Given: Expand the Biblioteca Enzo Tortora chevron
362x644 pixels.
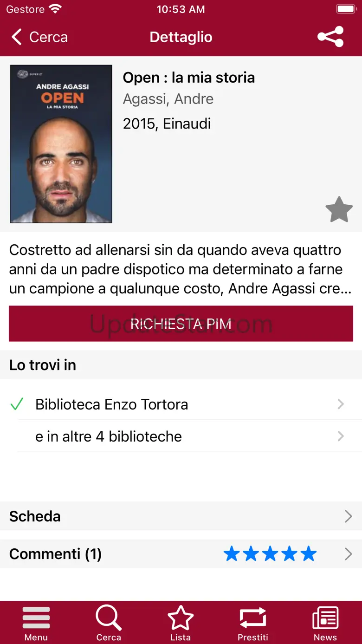Looking at the screenshot, I should coord(341,404).
